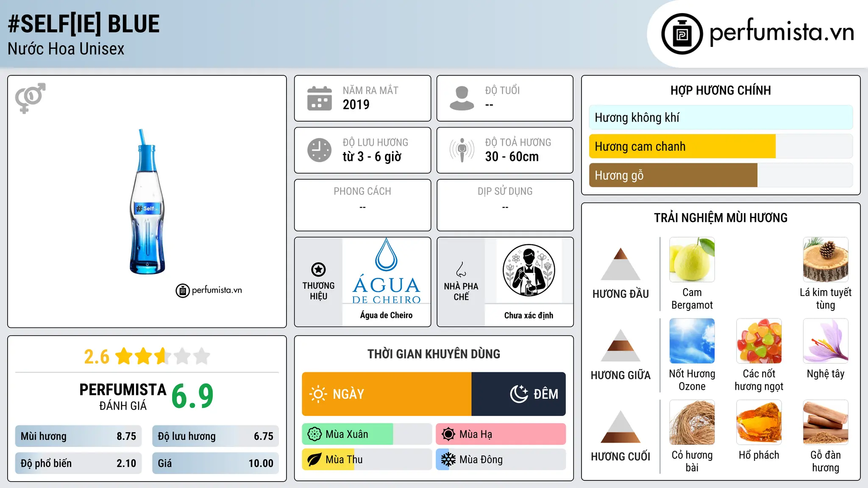
Task: Click the pyramid icon above HƯƠNG CUỐI
Action: point(620,427)
